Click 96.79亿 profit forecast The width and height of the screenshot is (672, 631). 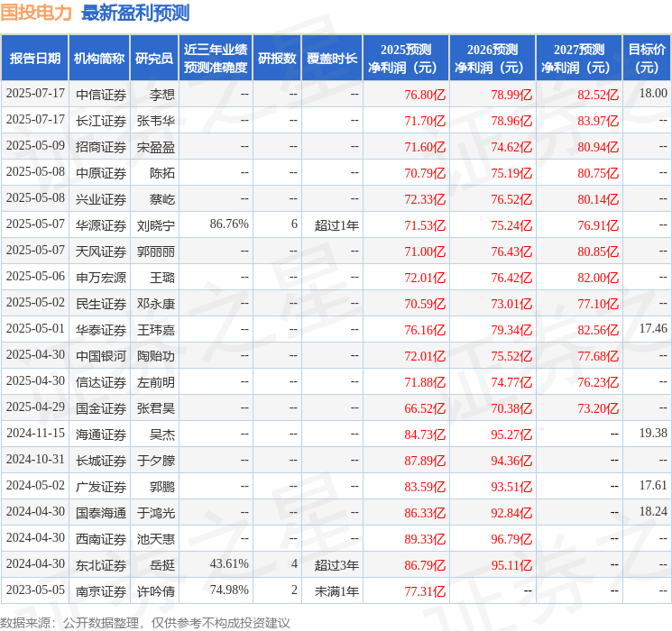click(x=511, y=539)
